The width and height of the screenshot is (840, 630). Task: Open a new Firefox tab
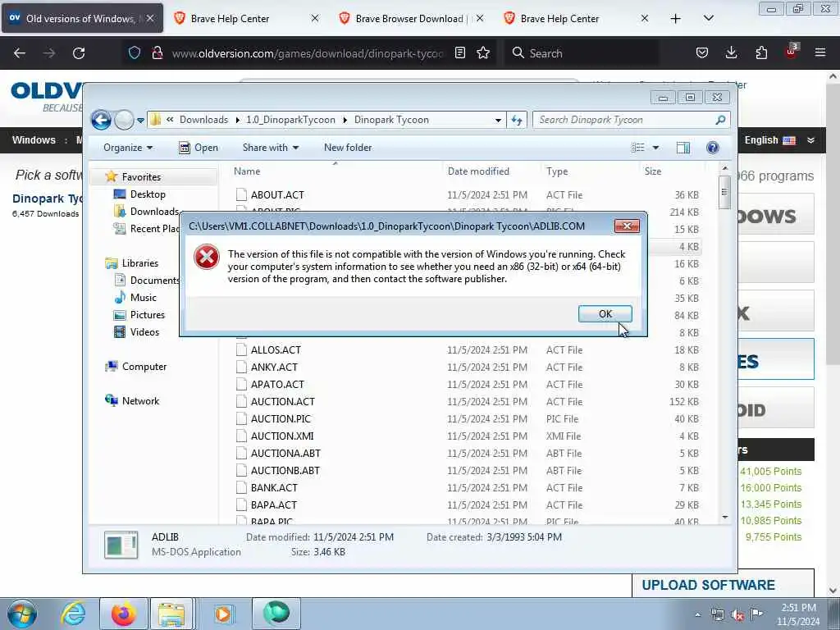[676, 19]
